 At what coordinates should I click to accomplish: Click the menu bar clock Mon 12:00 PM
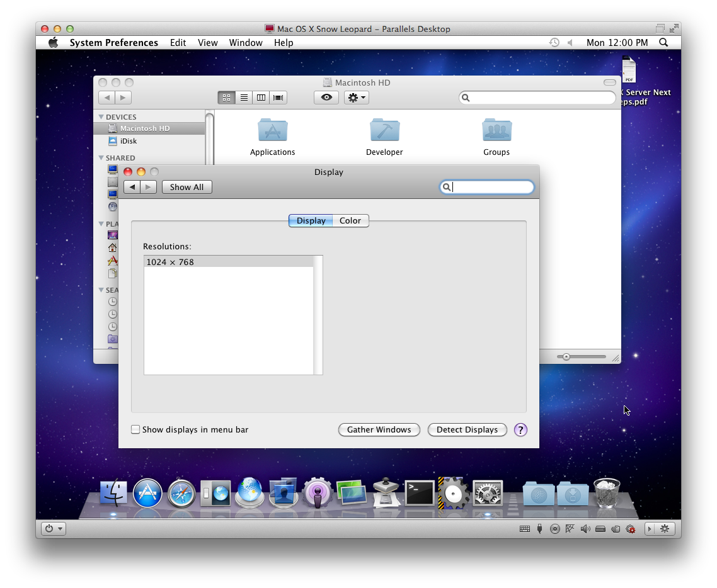[x=617, y=42]
